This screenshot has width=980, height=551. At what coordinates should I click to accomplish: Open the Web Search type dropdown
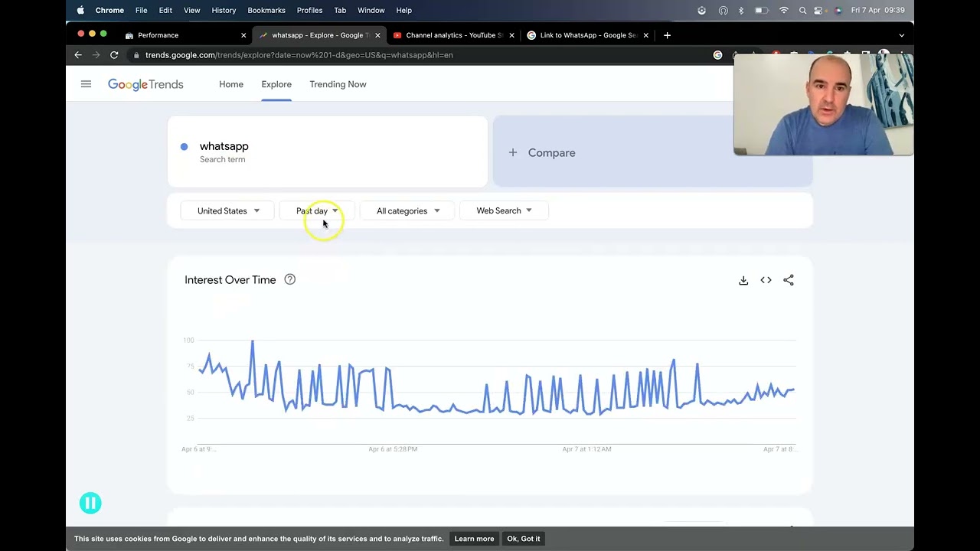(504, 210)
